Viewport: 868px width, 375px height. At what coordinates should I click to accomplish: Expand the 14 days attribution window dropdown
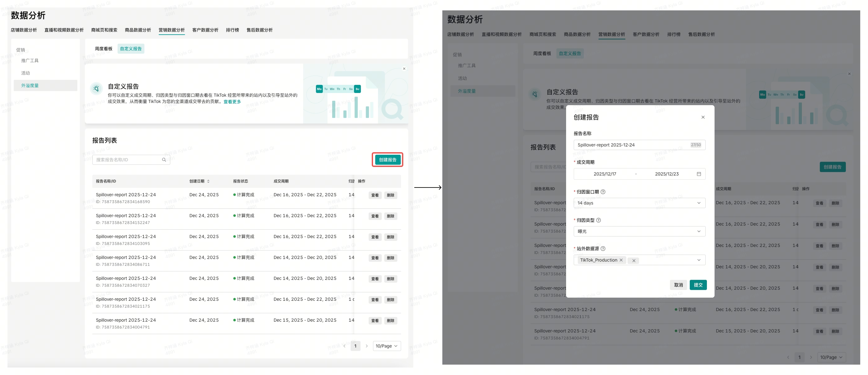tap(698, 203)
